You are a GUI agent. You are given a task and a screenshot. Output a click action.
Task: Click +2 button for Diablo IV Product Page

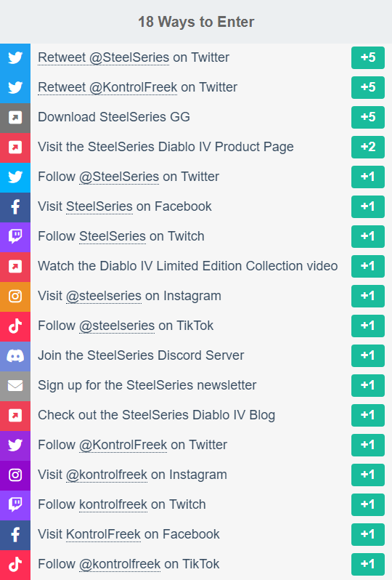click(367, 147)
